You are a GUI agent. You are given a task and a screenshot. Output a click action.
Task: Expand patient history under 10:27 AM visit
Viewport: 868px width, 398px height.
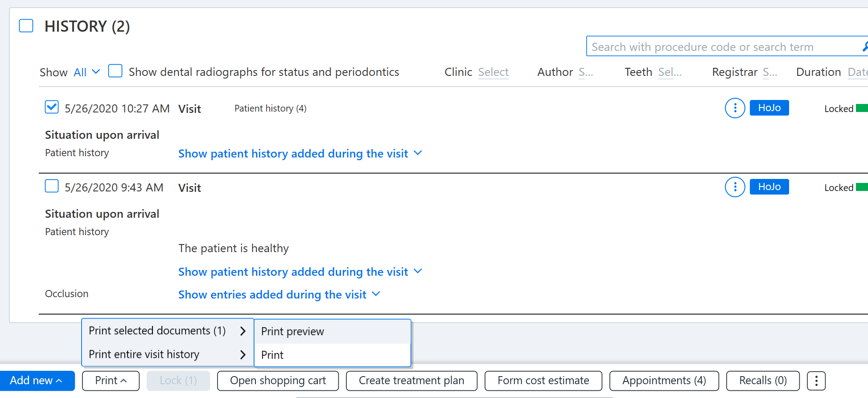300,153
